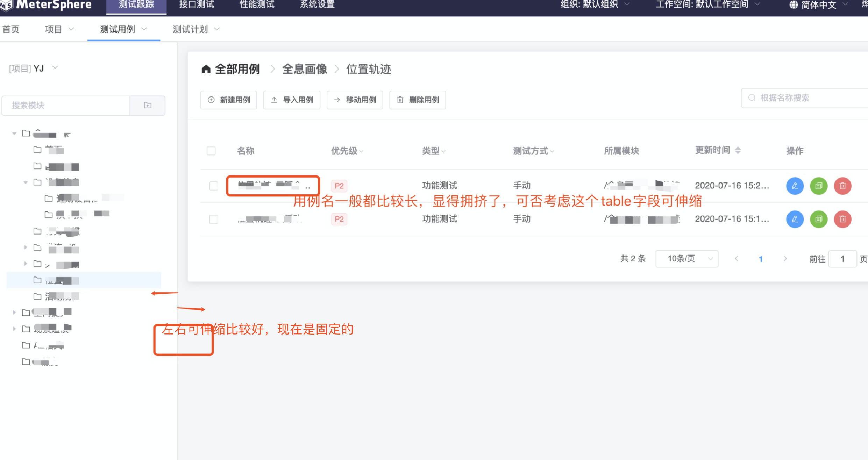This screenshot has height=460, width=868.
Task: Click the red delete icon in first row
Action: point(842,186)
